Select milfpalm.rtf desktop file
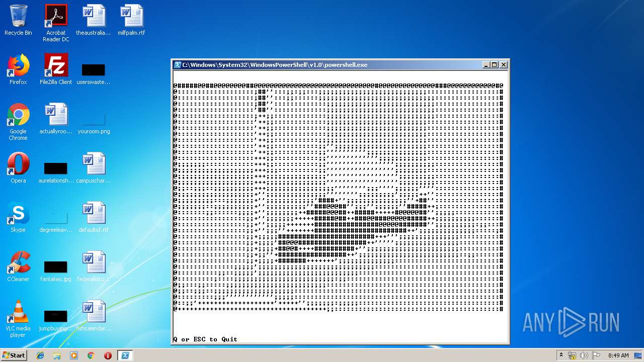Image resolution: width=644 pixels, height=362 pixels. pyautogui.click(x=131, y=20)
